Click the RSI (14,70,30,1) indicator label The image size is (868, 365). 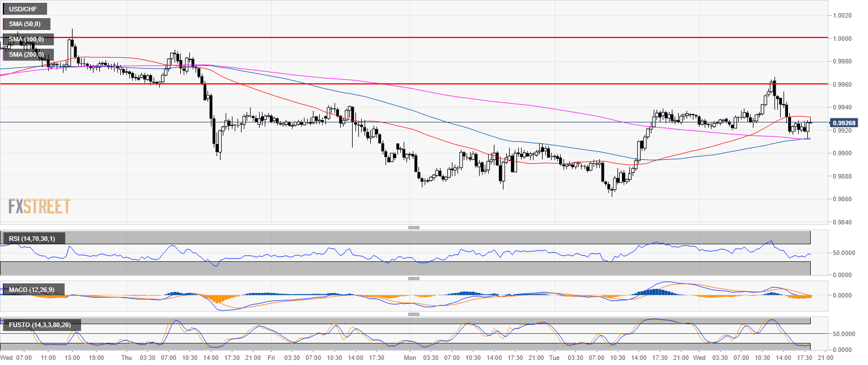(x=34, y=237)
